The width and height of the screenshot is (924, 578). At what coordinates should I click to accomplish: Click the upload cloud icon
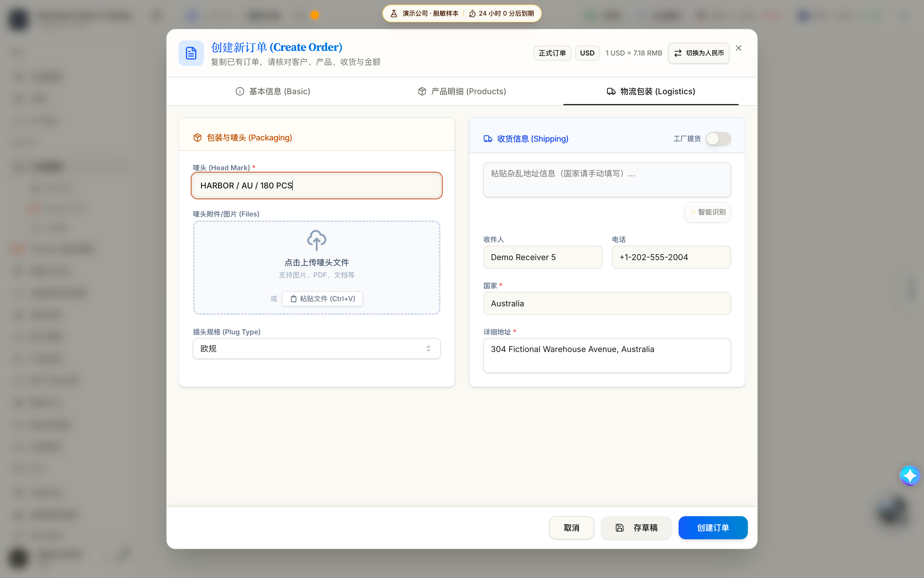316,240
